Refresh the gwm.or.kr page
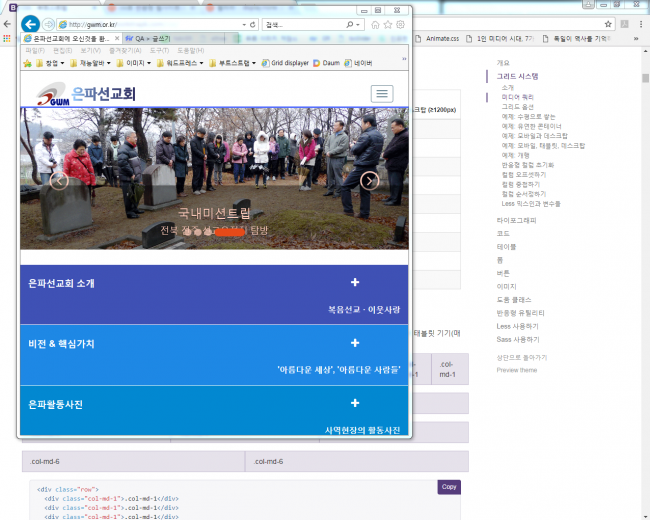This screenshot has height=520, width=650. click(x=252, y=24)
